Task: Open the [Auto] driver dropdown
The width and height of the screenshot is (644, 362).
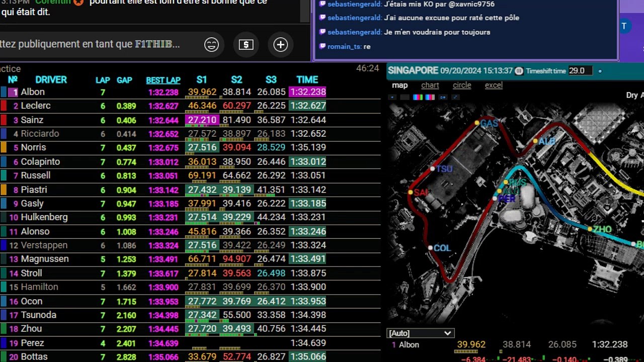Action: click(x=420, y=333)
